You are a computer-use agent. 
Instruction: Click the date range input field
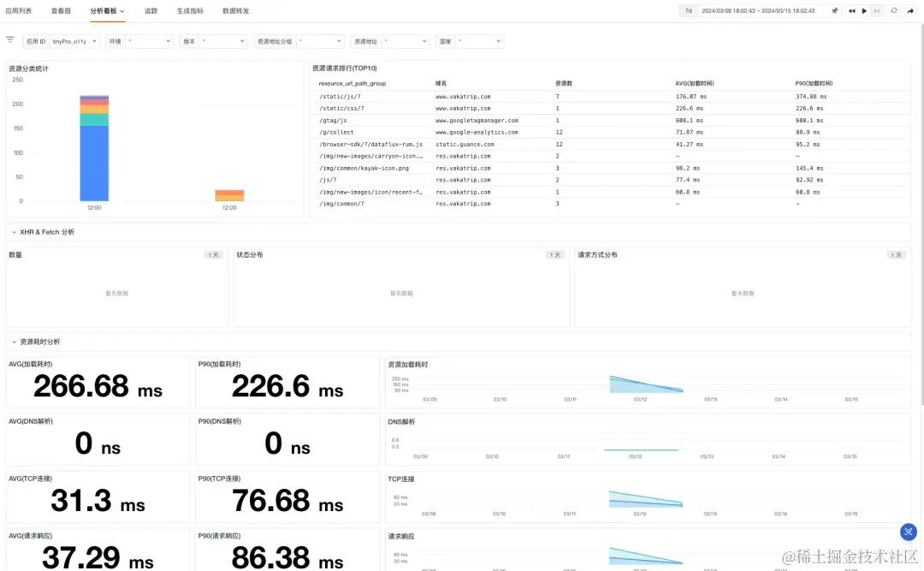click(758, 10)
